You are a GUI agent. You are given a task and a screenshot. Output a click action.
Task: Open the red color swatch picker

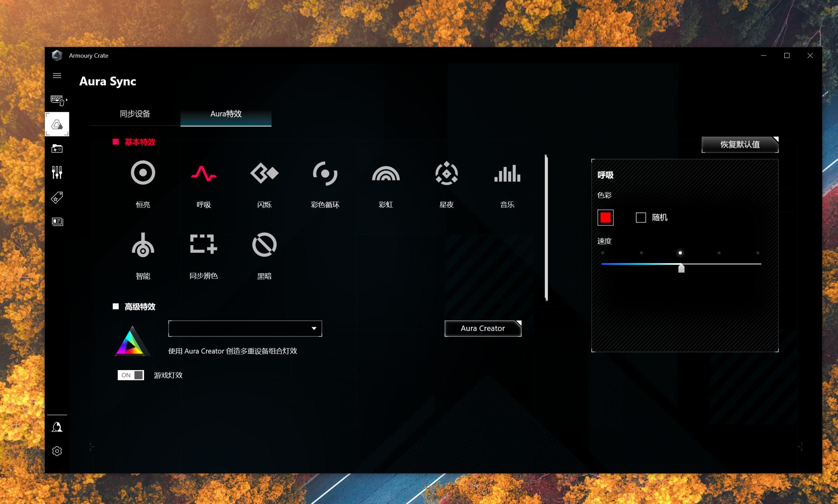click(605, 217)
